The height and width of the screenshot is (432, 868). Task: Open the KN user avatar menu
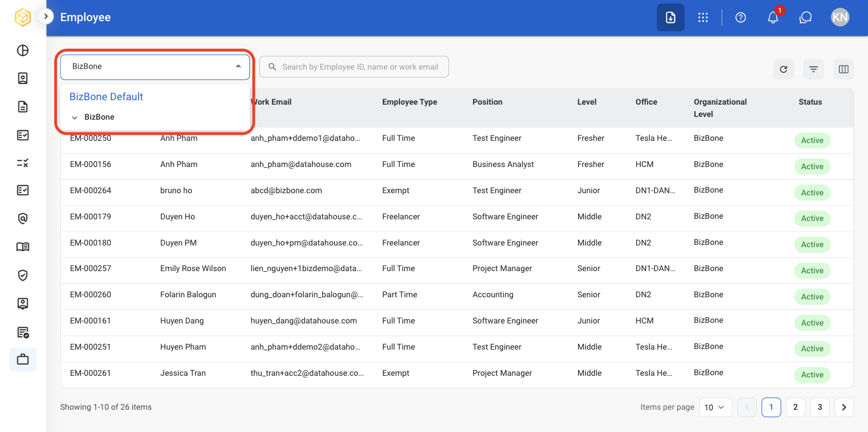(x=840, y=17)
